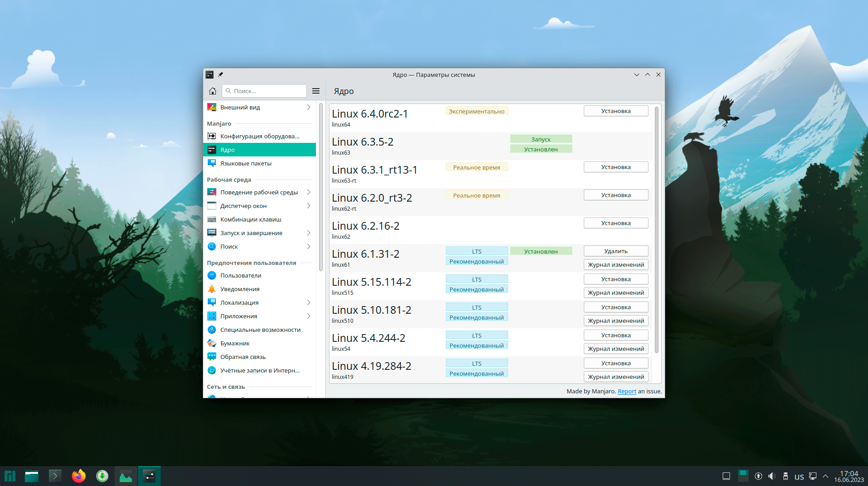Viewport: 868px width, 486px height.
Task: Remove the Linux 6.1.31-2 kernel
Action: tap(615, 251)
